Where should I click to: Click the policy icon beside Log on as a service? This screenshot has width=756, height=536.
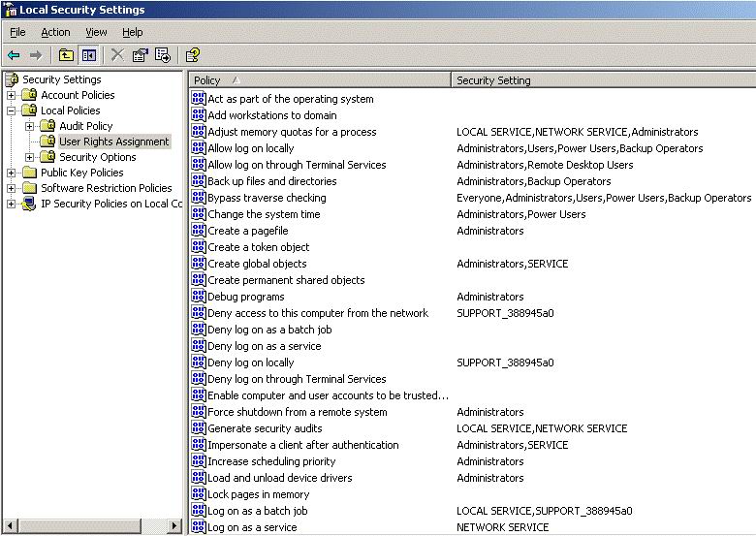[198, 526]
